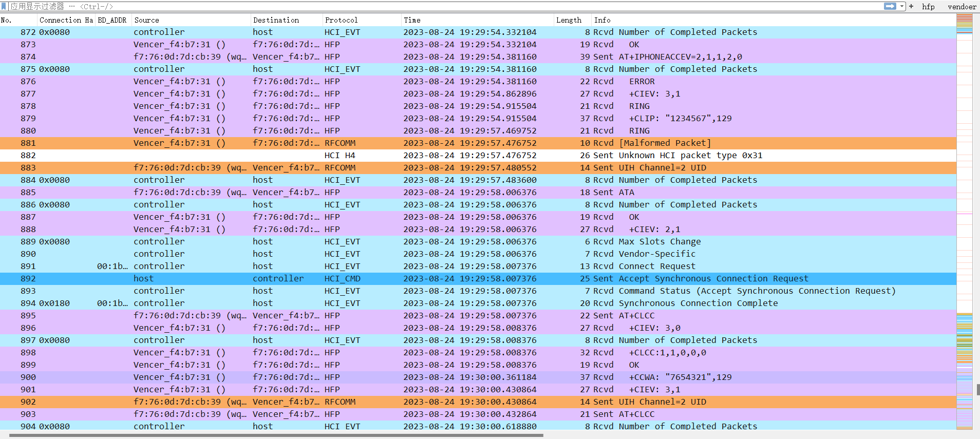The height and width of the screenshot is (439, 980).
Task: Select packet 873 Rcvd OK
Action: (478, 44)
